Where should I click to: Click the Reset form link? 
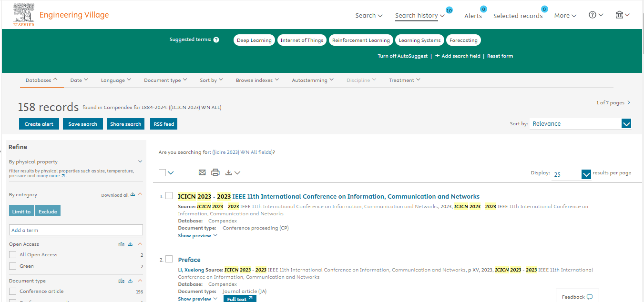500,56
